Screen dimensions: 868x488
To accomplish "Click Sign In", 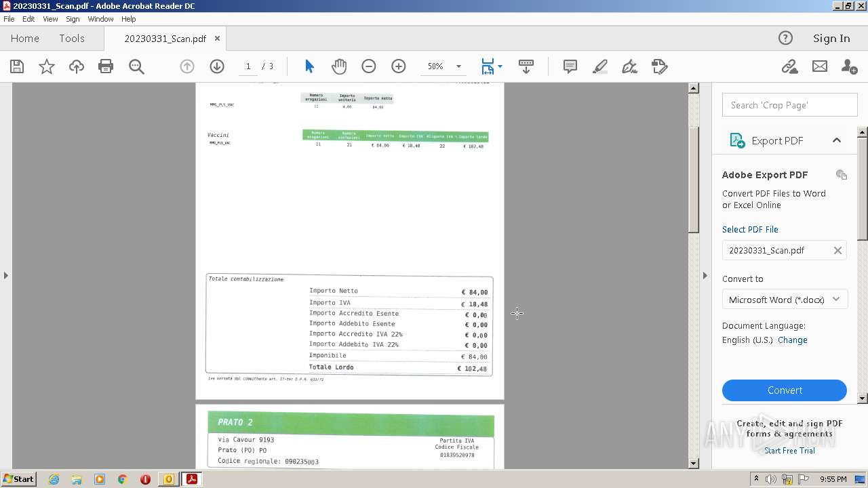I will tap(831, 39).
